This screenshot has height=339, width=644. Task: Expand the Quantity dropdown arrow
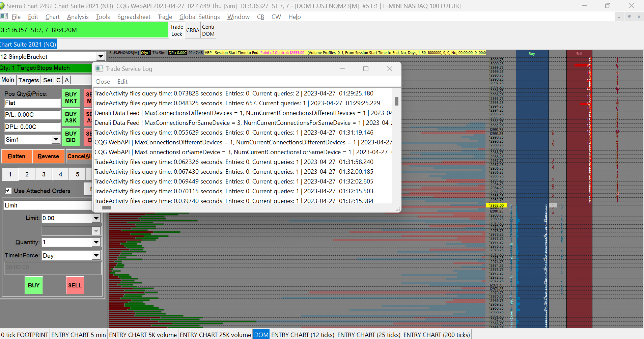click(x=96, y=242)
